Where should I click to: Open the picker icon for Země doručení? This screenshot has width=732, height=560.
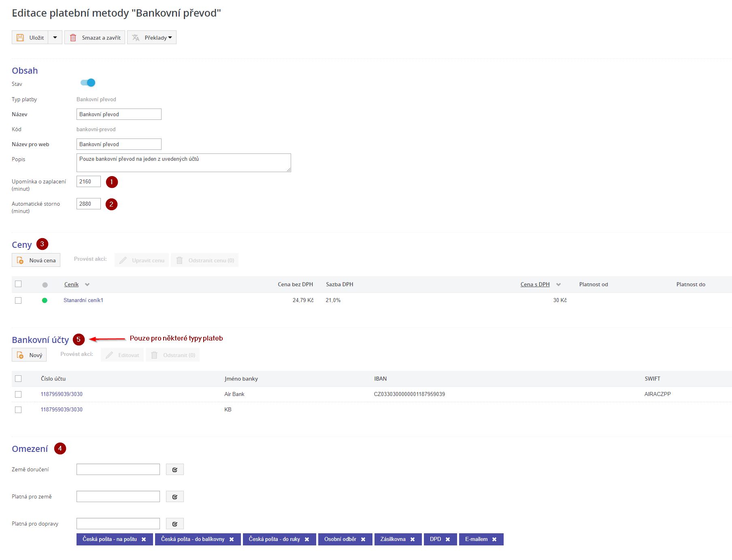tap(175, 470)
